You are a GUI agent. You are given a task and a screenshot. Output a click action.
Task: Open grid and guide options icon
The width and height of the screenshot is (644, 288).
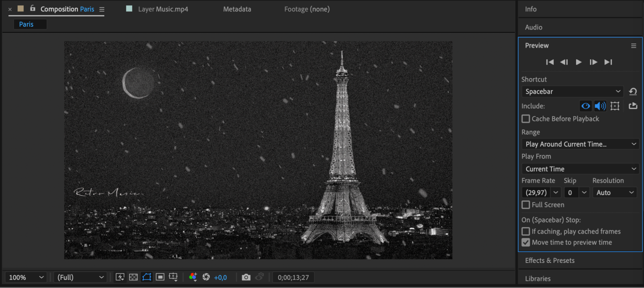pyautogui.click(x=173, y=277)
